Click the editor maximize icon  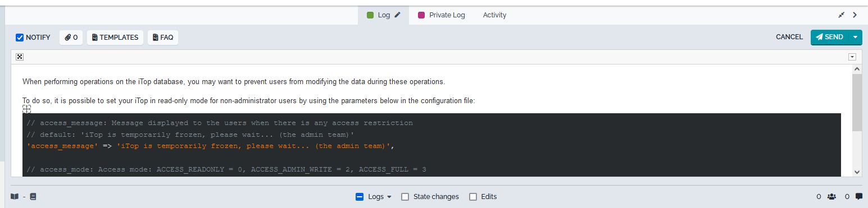pyautogui.click(x=19, y=57)
